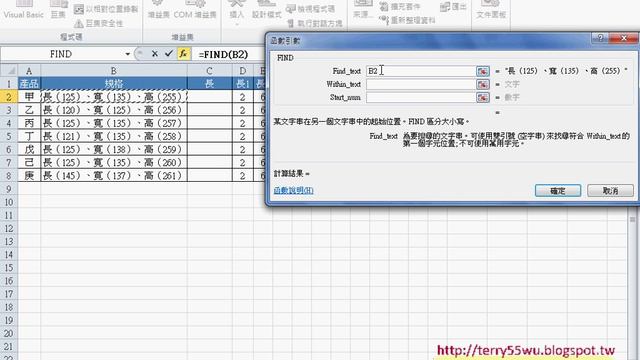
Task: Select column A header
Action: click(29, 71)
